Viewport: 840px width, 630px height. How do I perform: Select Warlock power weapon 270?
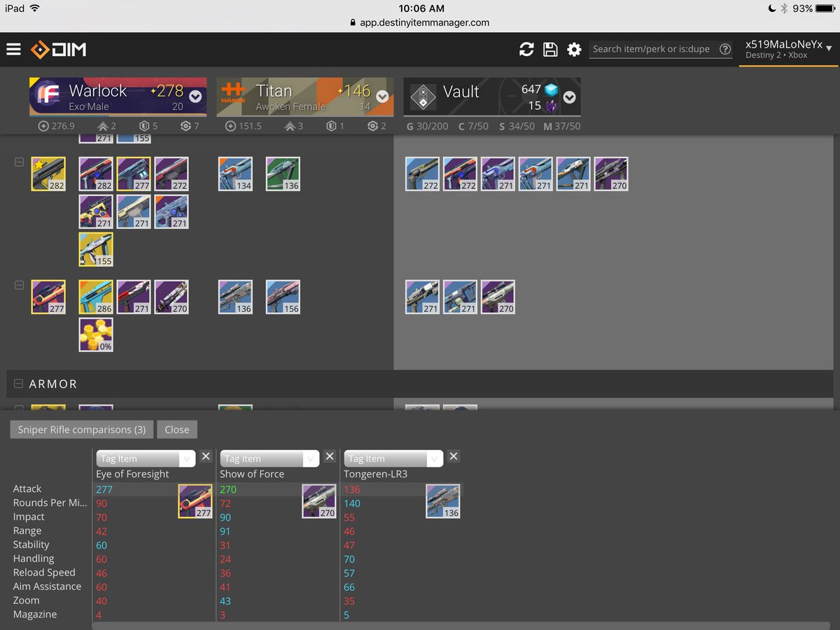(171, 297)
